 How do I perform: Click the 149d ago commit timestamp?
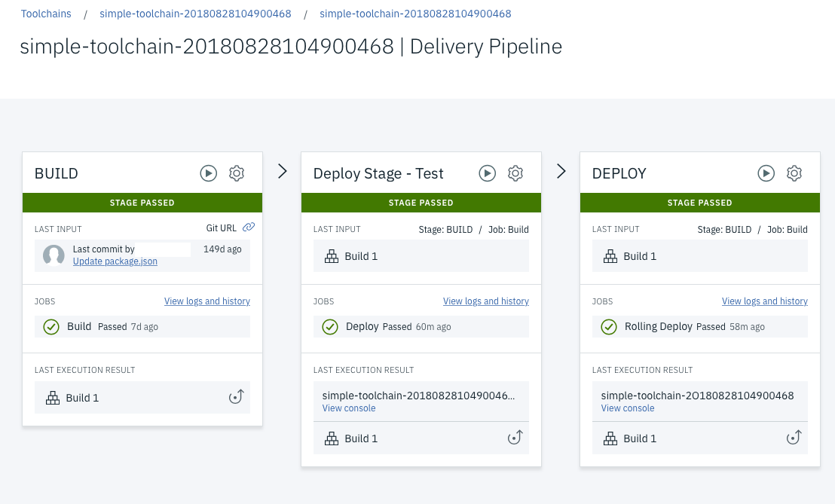coord(222,249)
